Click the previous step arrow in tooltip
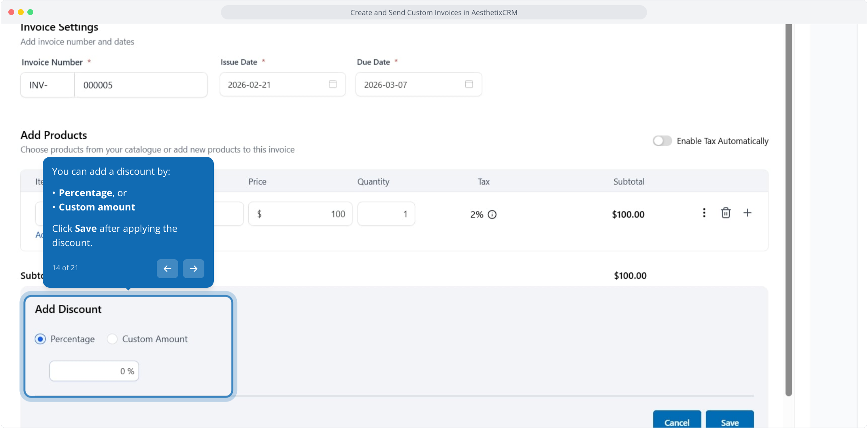The height and width of the screenshot is (428, 868). [x=167, y=269]
